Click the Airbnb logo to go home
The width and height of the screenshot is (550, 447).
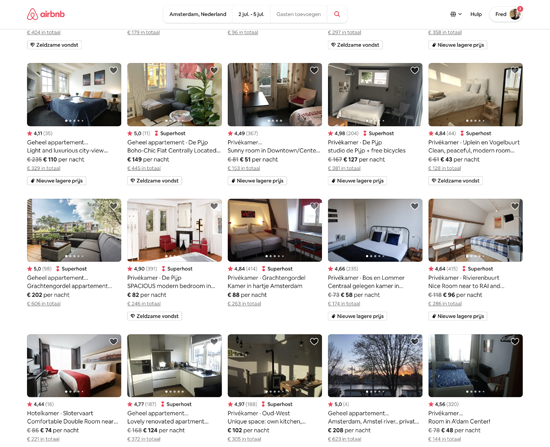(x=46, y=14)
